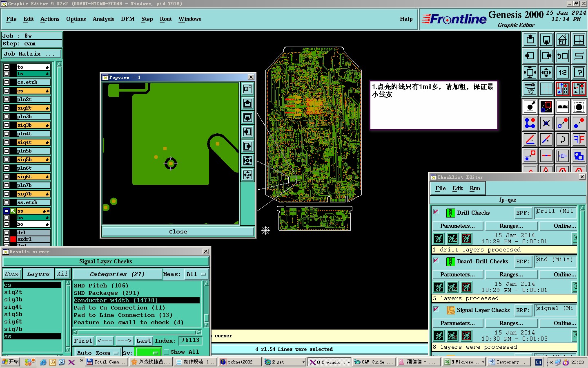Uncheck the Drill Checks checkbox

436,212
